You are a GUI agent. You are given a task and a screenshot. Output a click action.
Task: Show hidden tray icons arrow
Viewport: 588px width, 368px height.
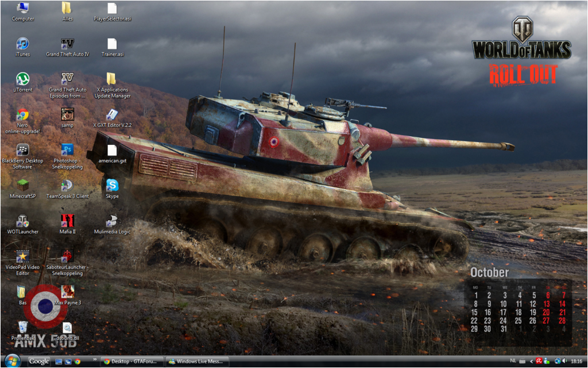coord(531,362)
